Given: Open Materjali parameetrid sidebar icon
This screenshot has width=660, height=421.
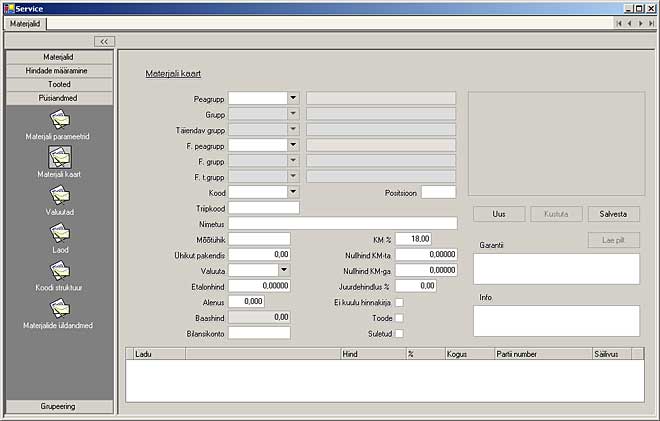Looking at the screenshot, I should click(59, 121).
